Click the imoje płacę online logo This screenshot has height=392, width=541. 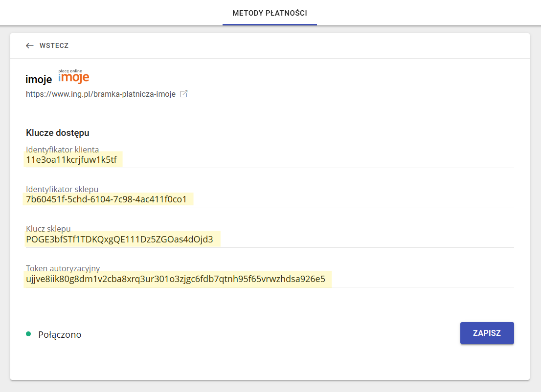[74, 77]
